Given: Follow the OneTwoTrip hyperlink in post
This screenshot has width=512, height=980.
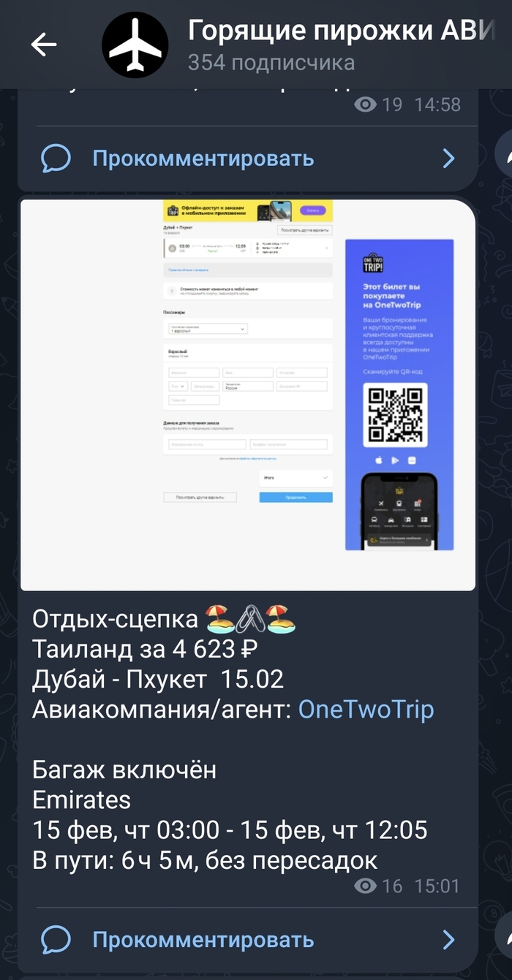Looking at the screenshot, I should (x=366, y=709).
